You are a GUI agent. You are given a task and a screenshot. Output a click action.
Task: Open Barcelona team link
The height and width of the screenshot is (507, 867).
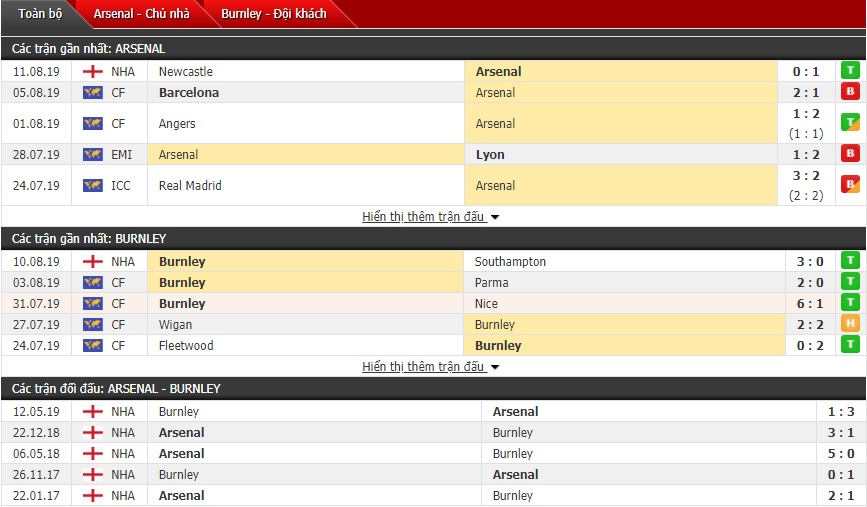[x=189, y=92]
